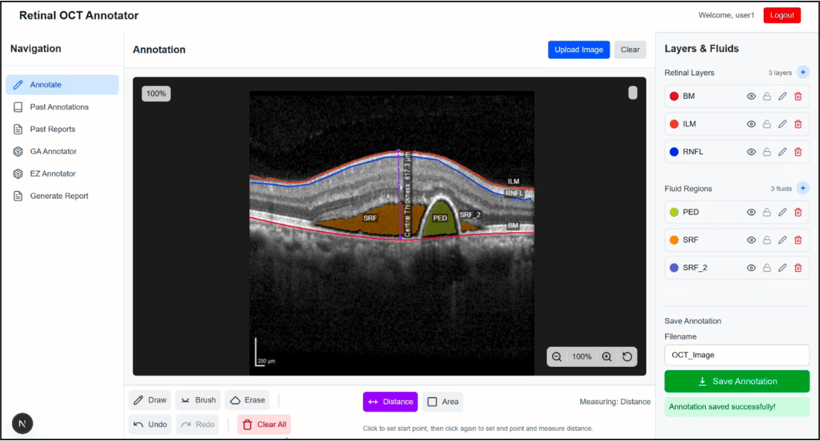Select the Brush tool

click(x=198, y=400)
